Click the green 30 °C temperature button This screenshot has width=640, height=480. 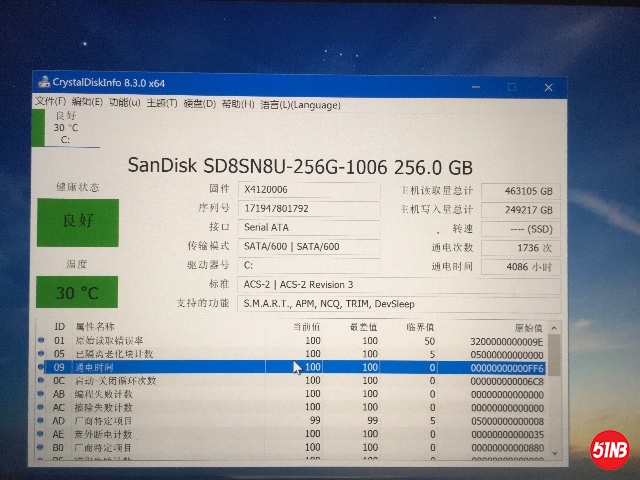pyautogui.click(x=77, y=292)
